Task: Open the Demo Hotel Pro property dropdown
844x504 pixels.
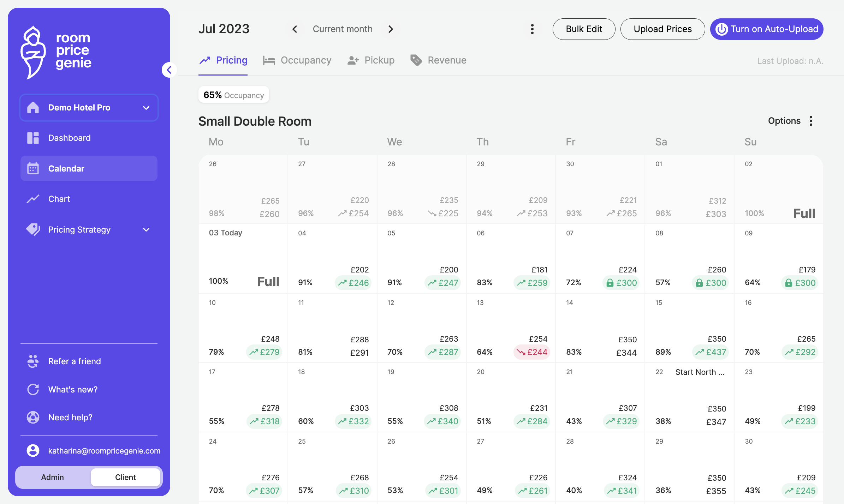Action: coord(89,108)
